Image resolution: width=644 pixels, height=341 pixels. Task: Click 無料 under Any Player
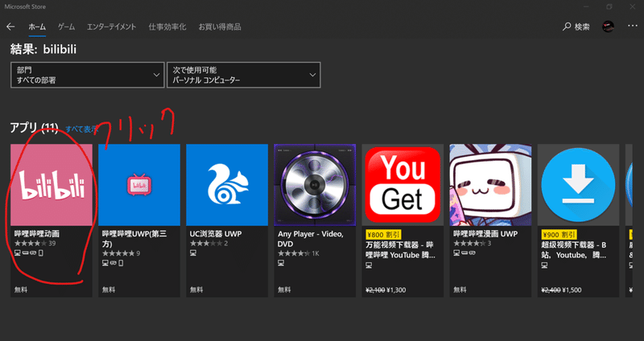[x=284, y=290]
